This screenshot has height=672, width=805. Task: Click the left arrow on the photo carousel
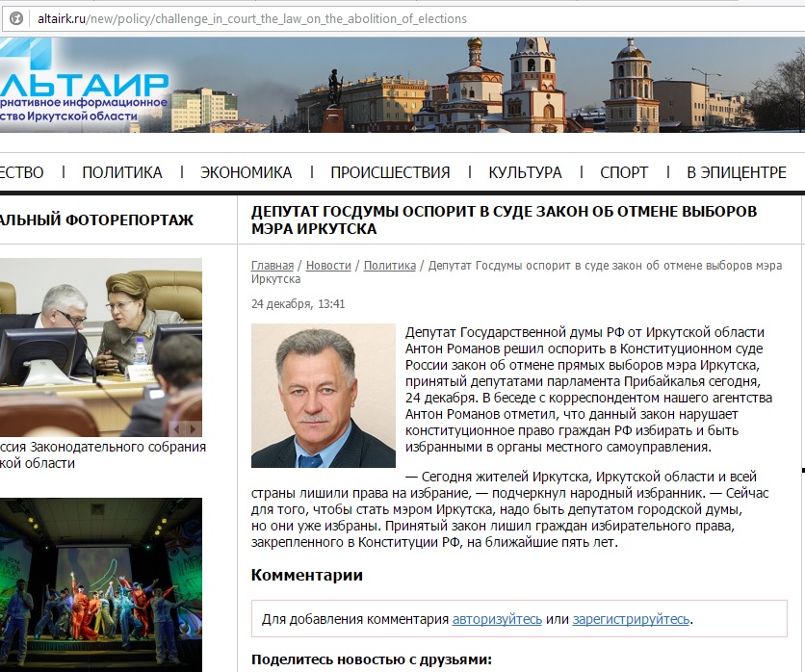(x=177, y=427)
